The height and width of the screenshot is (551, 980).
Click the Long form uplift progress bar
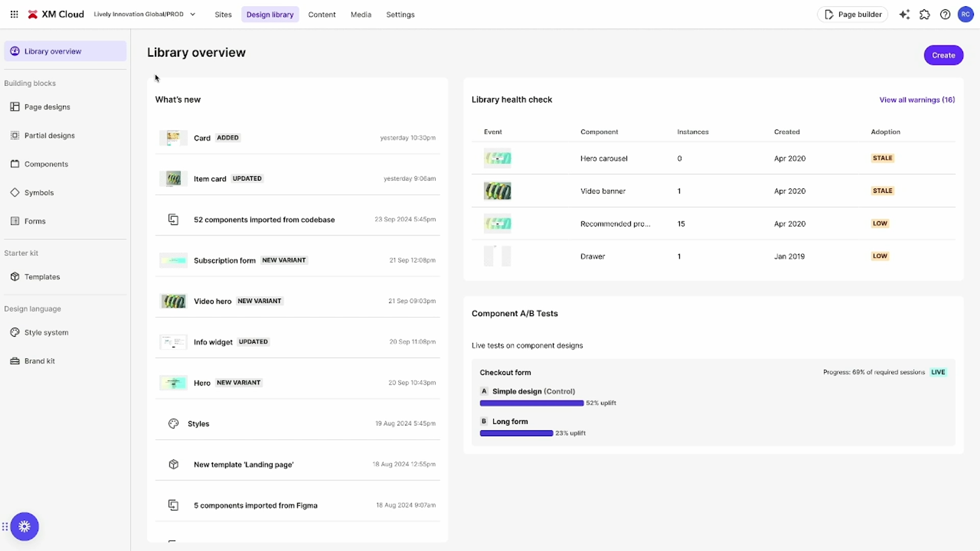[516, 433]
